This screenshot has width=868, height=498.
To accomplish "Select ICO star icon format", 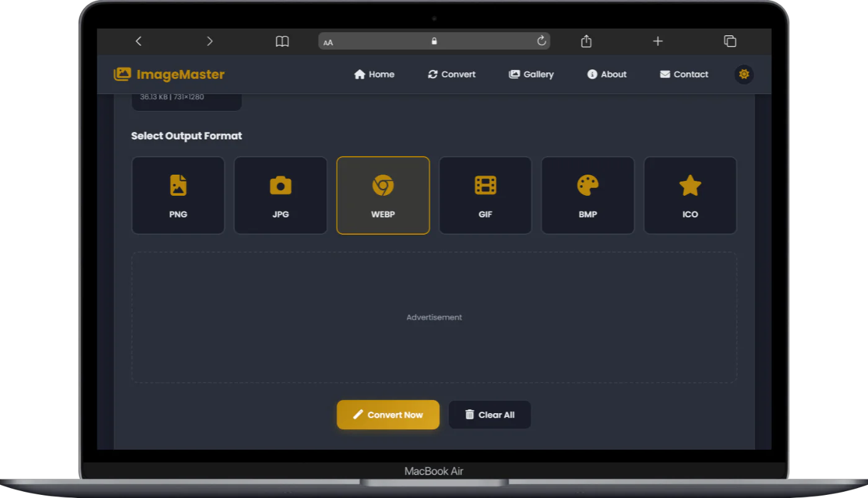I will [689, 195].
